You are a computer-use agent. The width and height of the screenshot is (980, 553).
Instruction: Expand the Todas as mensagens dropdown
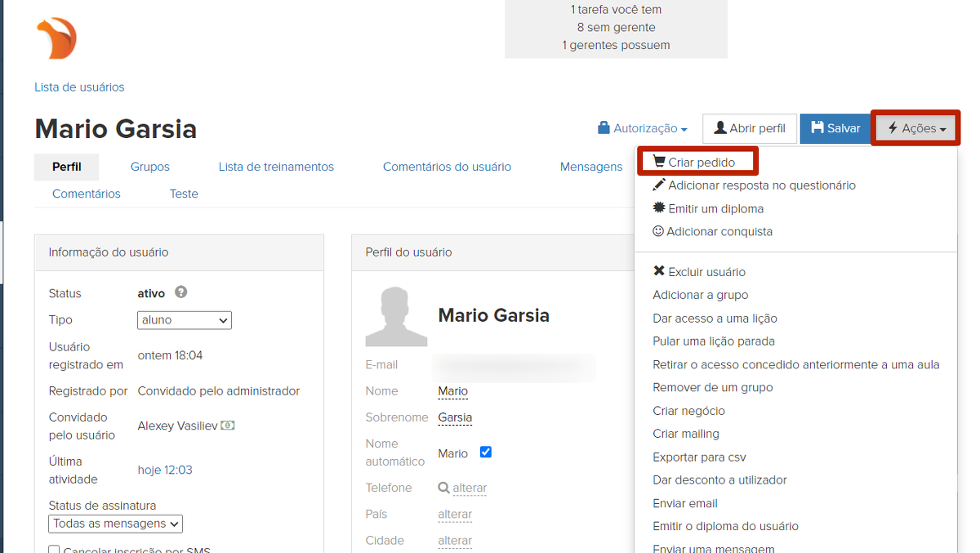(116, 524)
